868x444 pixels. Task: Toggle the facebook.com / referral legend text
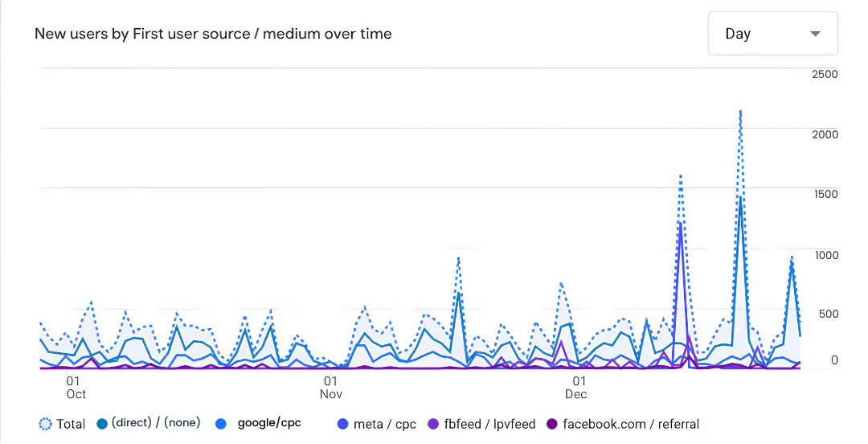point(631,424)
